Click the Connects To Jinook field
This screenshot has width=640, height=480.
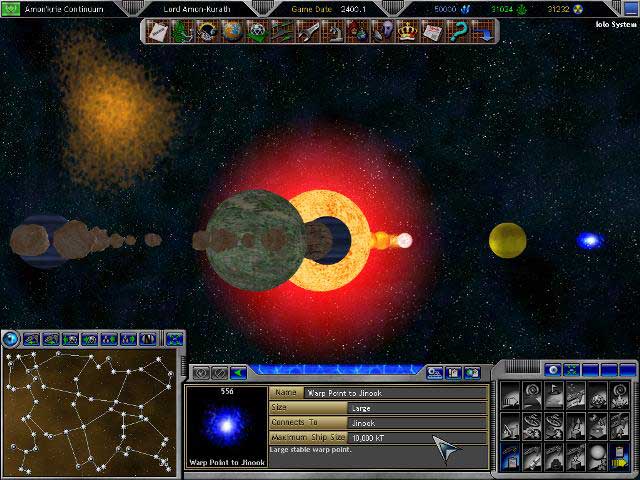pyautogui.click(x=416, y=423)
